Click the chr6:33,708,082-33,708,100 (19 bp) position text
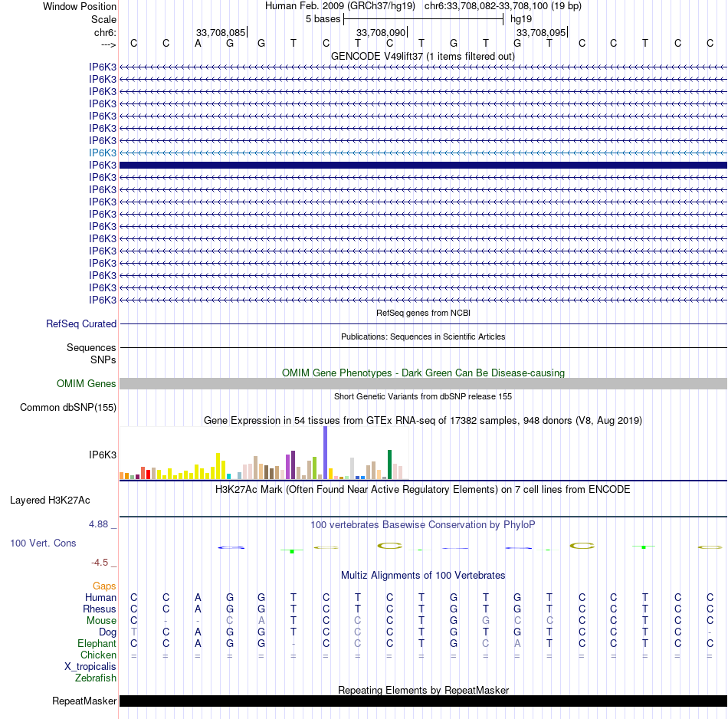Image resolution: width=728 pixels, height=719 pixels. click(503, 6)
